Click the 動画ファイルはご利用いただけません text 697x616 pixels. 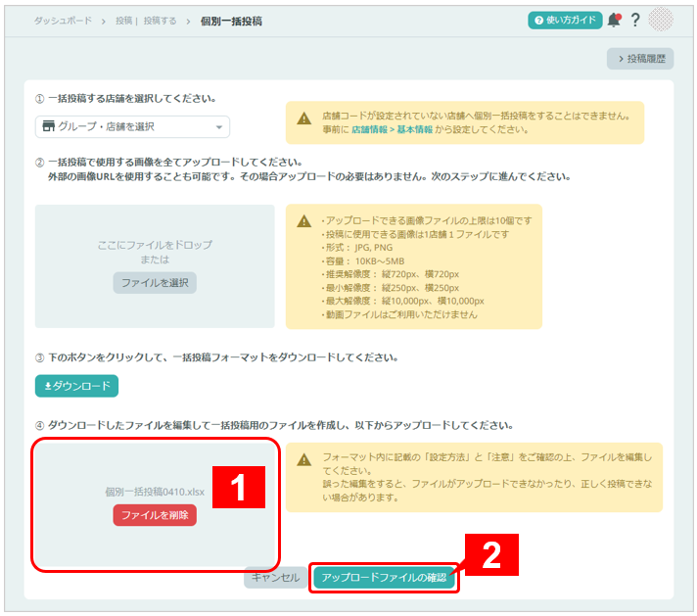click(399, 315)
